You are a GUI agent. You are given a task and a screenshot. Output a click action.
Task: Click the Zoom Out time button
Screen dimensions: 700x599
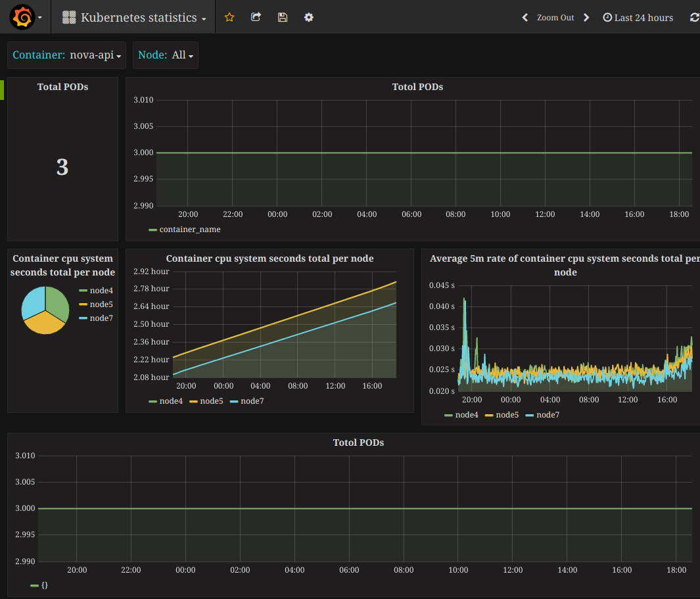(x=555, y=18)
